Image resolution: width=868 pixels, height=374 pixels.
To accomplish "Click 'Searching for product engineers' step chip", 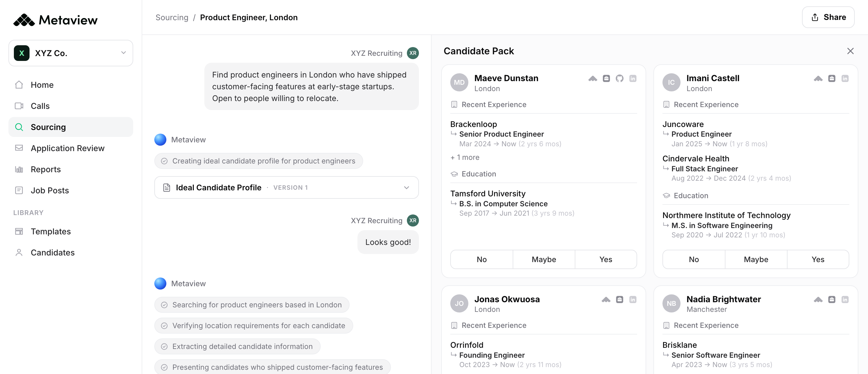I will click(252, 305).
